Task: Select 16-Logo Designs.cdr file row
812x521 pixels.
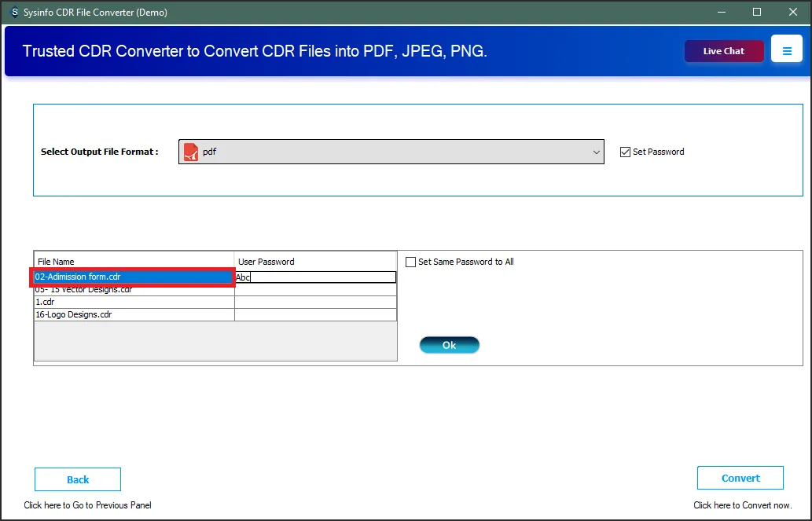Action: [x=134, y=314]
